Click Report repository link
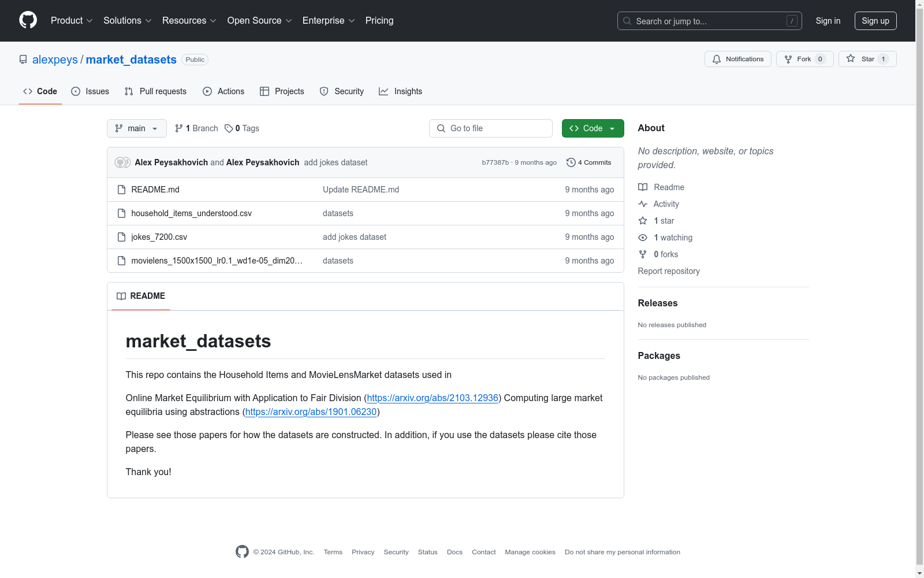Screen dimensions: 924x578 click(669, 271)
